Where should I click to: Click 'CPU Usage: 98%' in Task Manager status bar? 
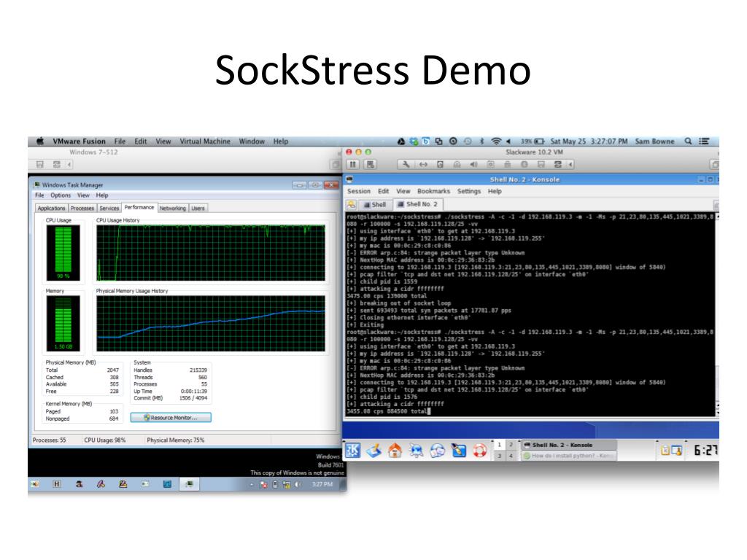(x=105, y=440)
